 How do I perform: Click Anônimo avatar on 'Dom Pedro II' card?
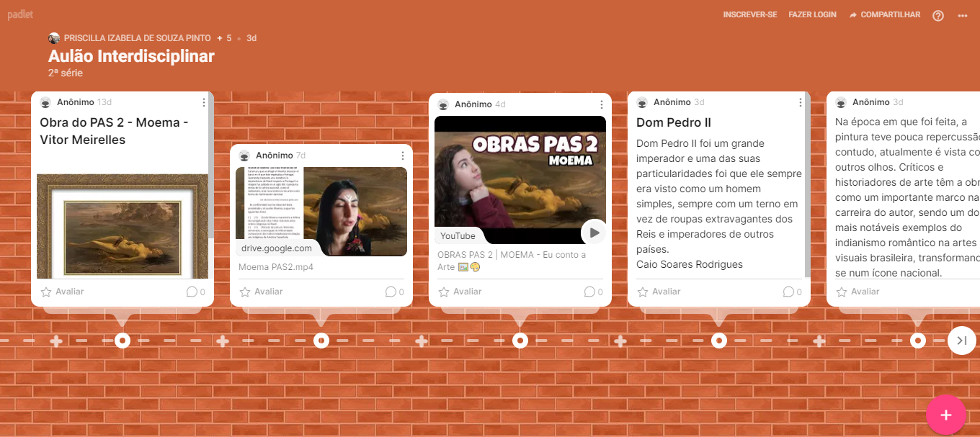pyautogui.click(x=642, y=102)
